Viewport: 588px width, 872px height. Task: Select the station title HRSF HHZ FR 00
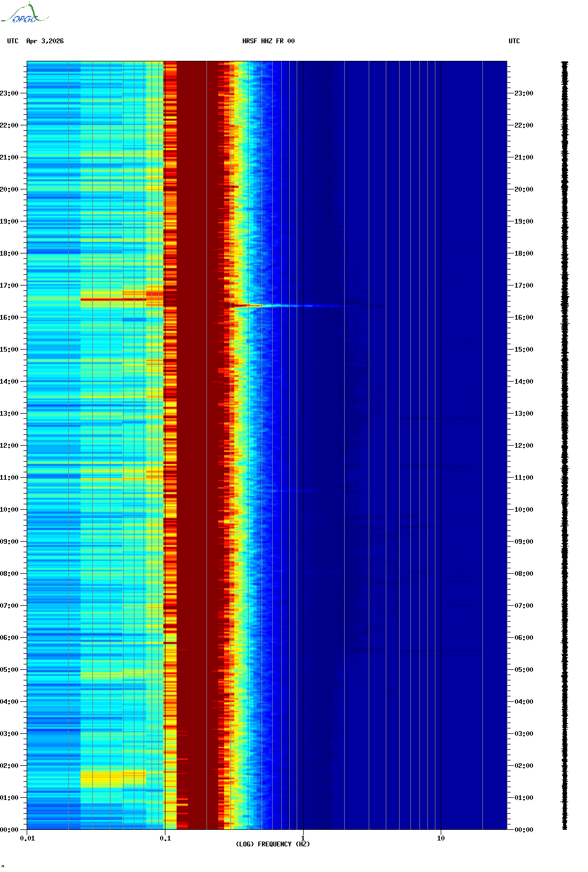coord(268,41)
